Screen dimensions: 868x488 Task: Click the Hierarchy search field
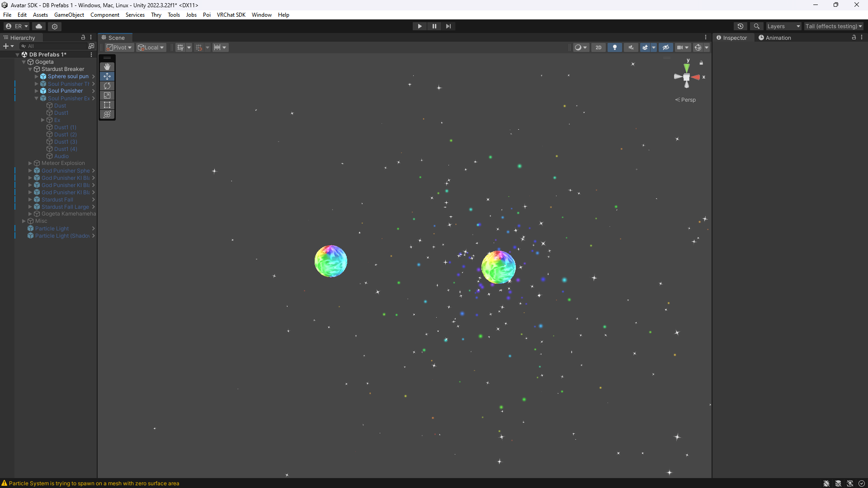click(x=54, y=46)
